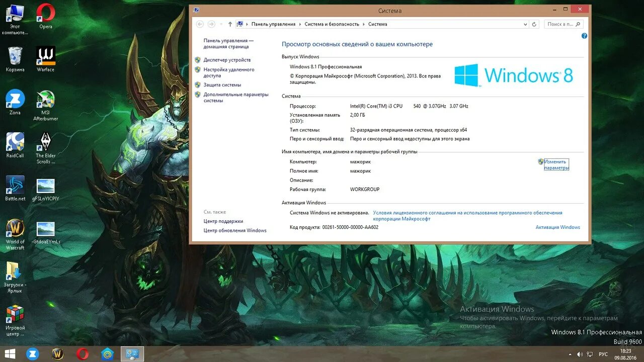Switch input language from РУС
Screen dimensions: 644x362
(x=603, y=354)
